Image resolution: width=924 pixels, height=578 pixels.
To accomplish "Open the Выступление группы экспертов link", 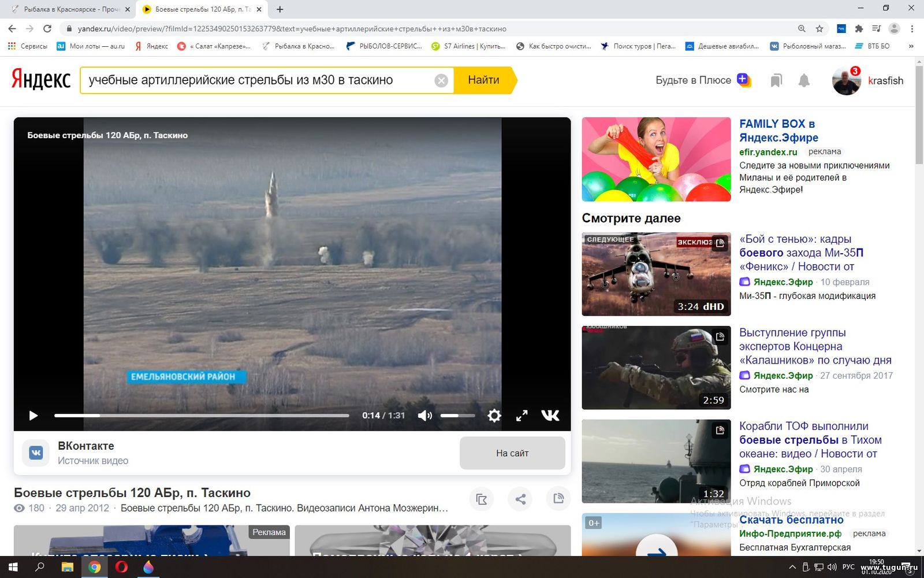I will 815,346.
